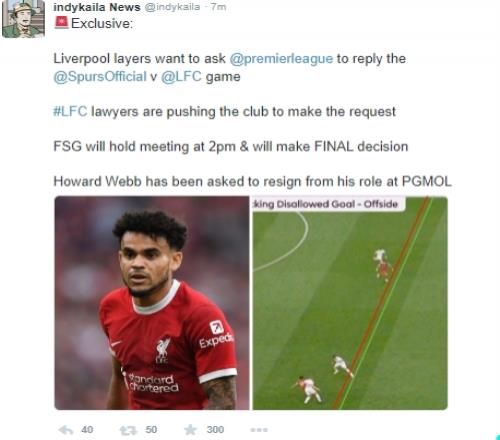The height and width of the screenshot is (440, 500).
Task: Click the retweet arrows icon
Action: tap(128, 430)
